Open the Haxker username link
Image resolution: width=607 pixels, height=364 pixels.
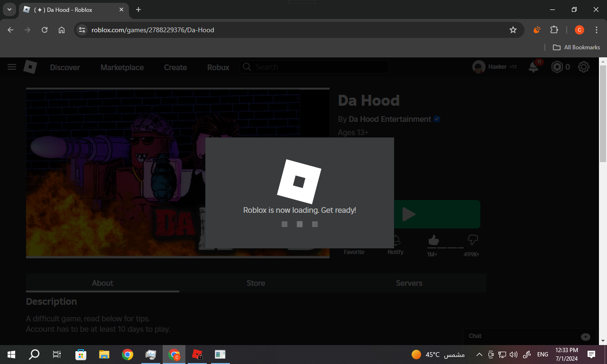click(x=497, y=67)
